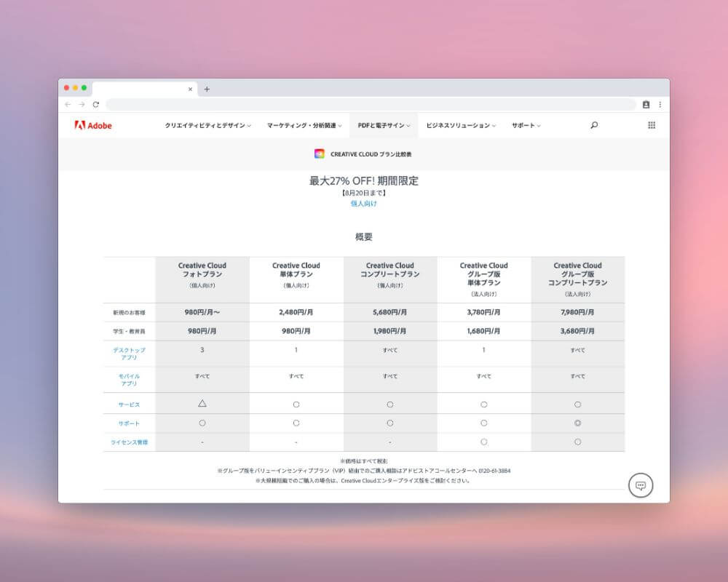
Task: Open the chat bubble icon
Action: pyautogui.click(x=641, y=485)
